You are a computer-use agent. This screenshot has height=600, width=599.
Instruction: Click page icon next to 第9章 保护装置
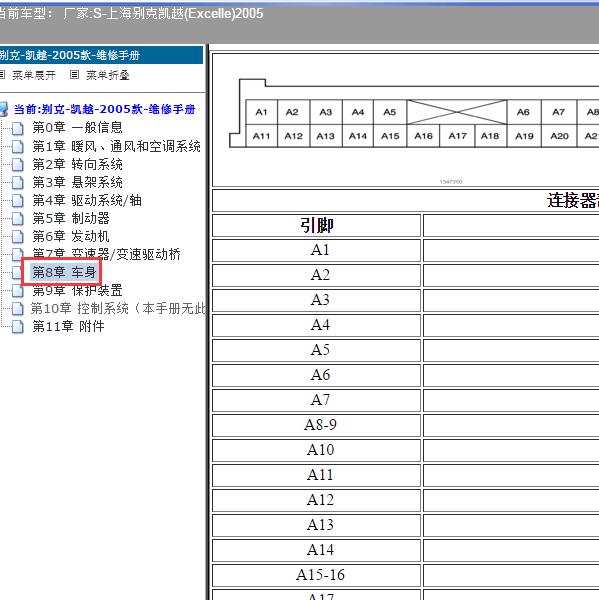tap(18, 291)
